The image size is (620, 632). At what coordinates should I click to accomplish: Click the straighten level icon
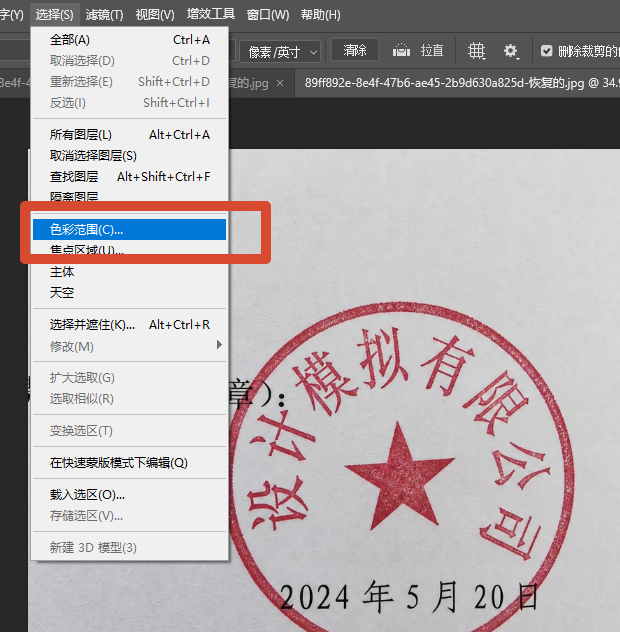click(x=401, y=51)
